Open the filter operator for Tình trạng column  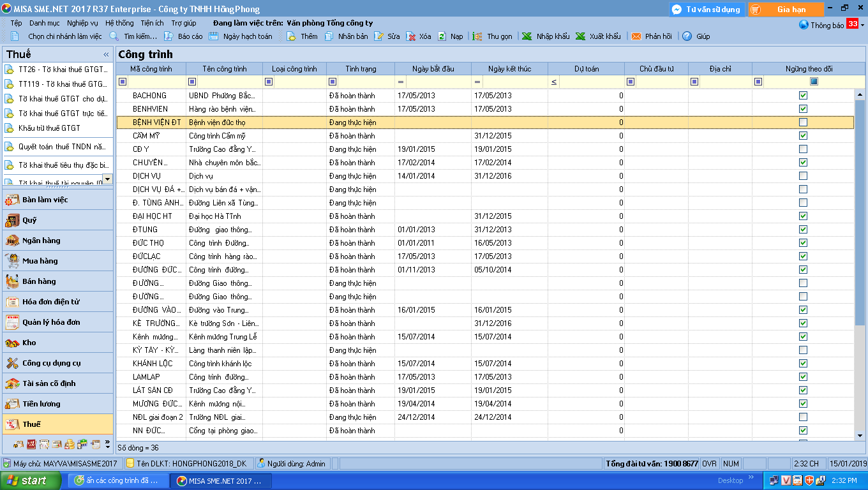pos(333,82)
